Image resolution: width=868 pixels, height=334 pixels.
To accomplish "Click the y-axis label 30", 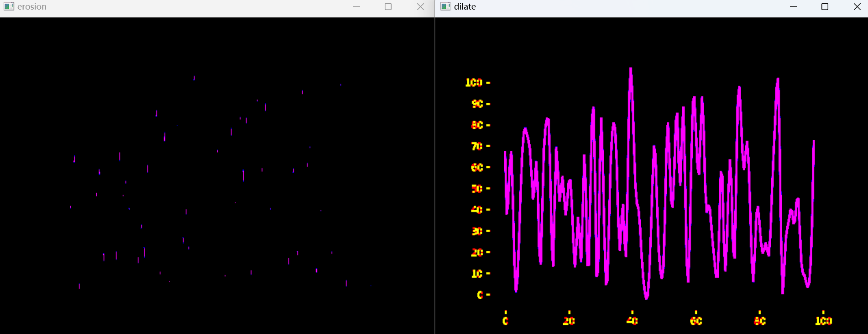I will click(x=477, y=231).
